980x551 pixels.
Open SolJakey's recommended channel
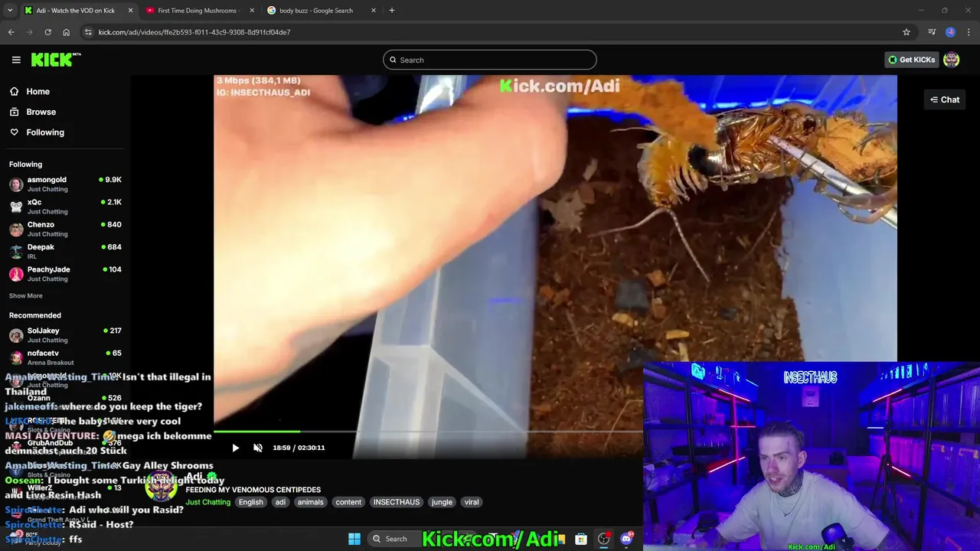pos(65,335)
